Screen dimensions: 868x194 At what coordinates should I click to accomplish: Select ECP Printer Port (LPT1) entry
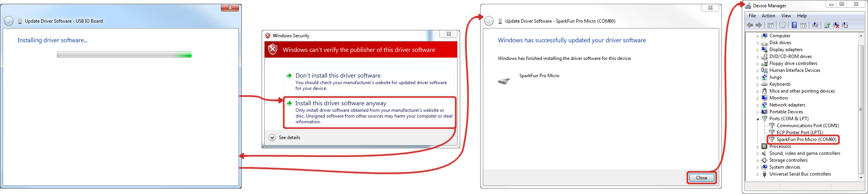800,133
